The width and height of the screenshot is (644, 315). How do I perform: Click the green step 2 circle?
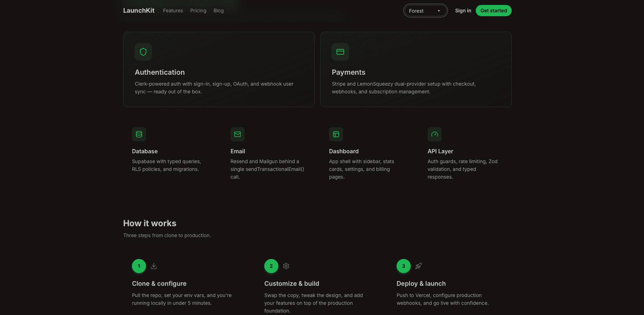[x=271, y=266]
